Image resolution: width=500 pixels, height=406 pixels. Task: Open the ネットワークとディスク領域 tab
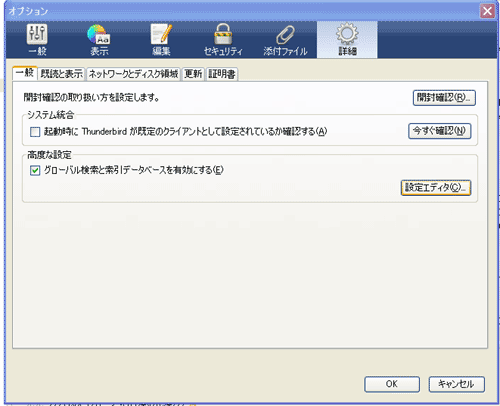pos(133,74)
